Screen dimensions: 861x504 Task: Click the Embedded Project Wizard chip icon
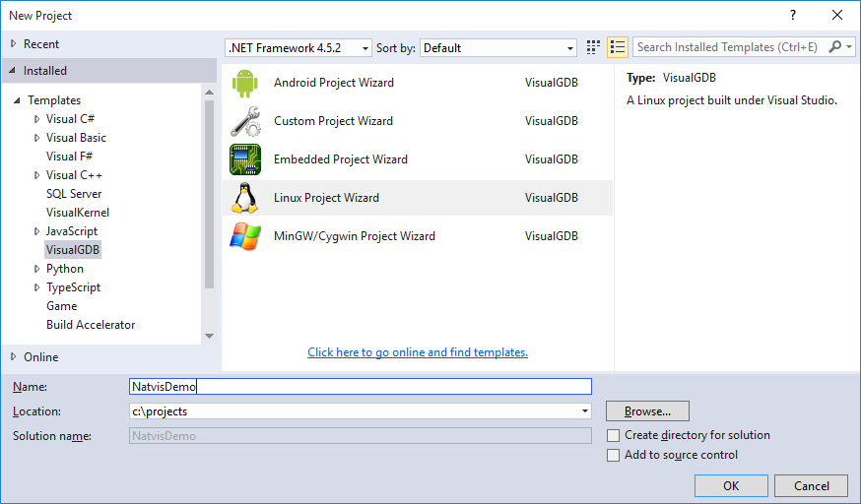click(x=245, y=159)
